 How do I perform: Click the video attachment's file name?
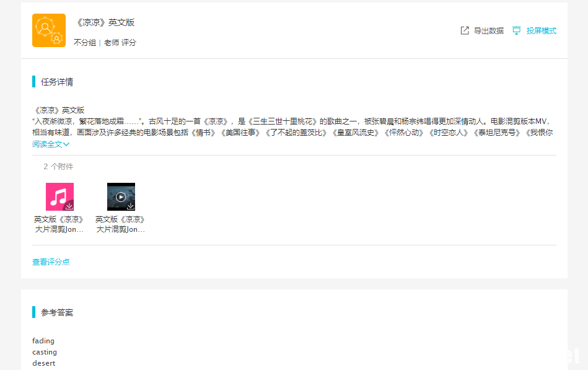[120, 224]
